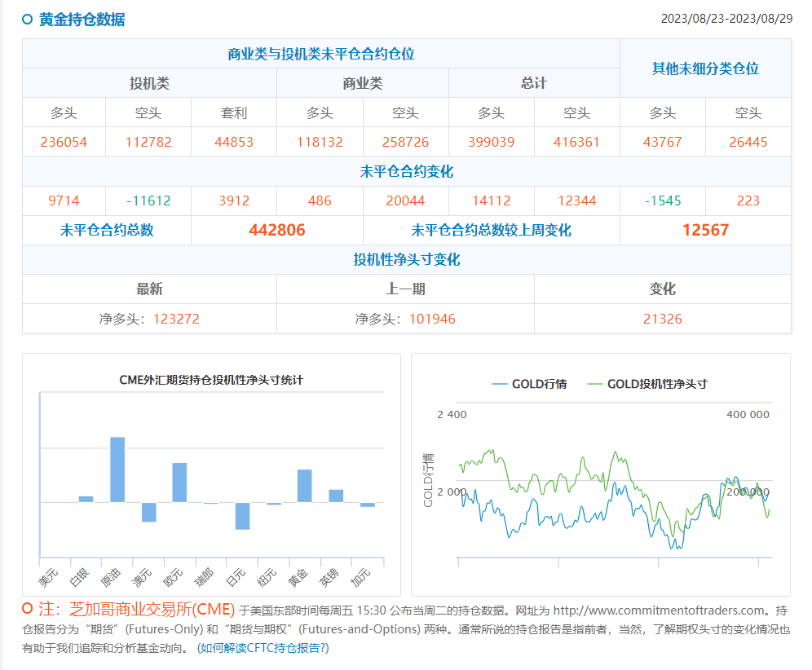The width and height of the screenshot is (812, 670).
Task: Select the 欧元 bar in the bar chart
Action: [179, 483]
